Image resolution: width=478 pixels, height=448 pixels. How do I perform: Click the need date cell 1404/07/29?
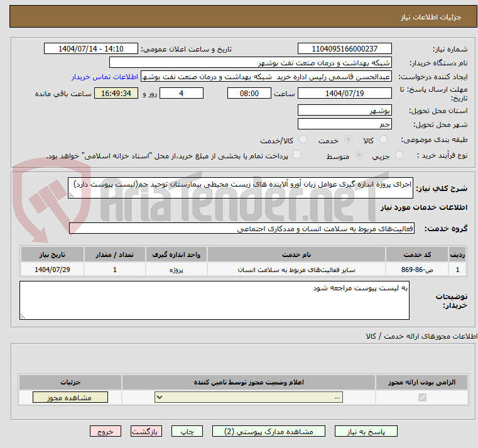click(52, 270)
